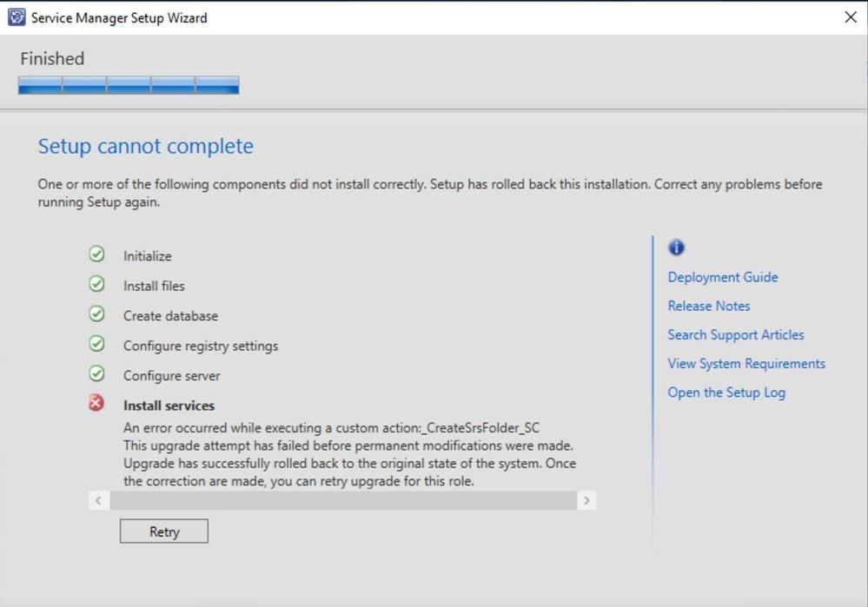Click the Service Manager app icon in title bar
Image resolution: width=868 pixels, height=607 pixels.
pyautogui.click(x=17, y=17)
